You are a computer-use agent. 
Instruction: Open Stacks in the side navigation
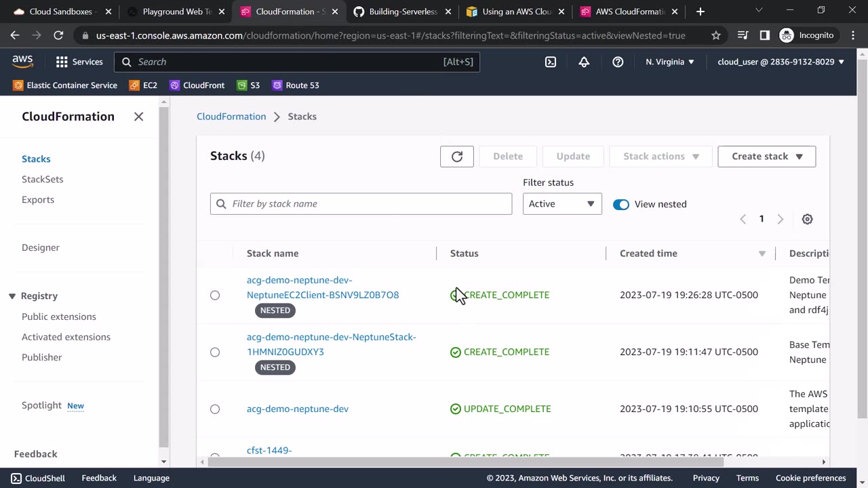pyautogui.click(x=36, y=159)
